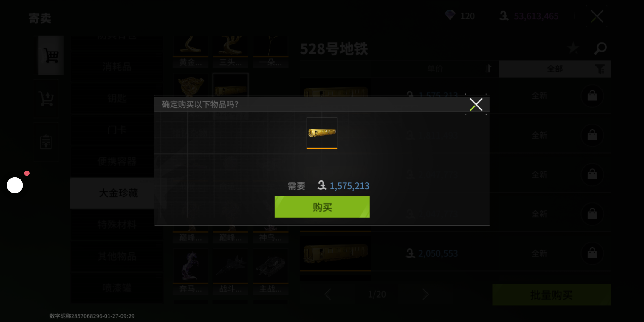Sort listings by 单价 arrow

(x=488, y=69)
